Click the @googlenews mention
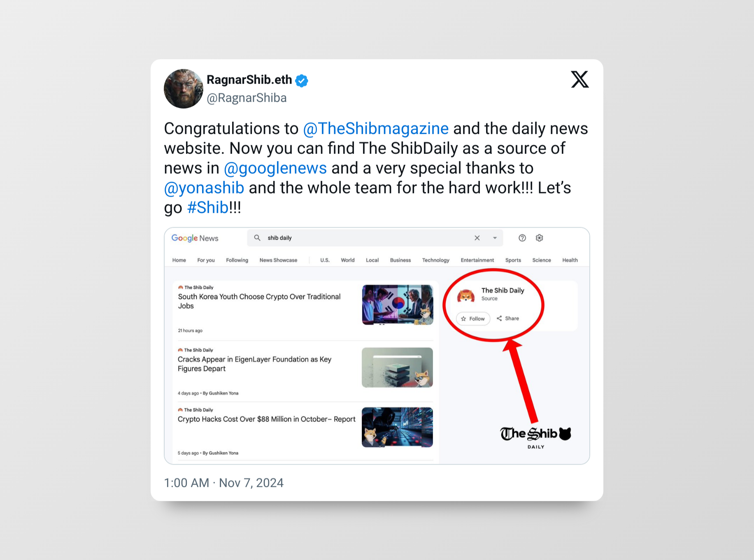 tap(275, 168)
